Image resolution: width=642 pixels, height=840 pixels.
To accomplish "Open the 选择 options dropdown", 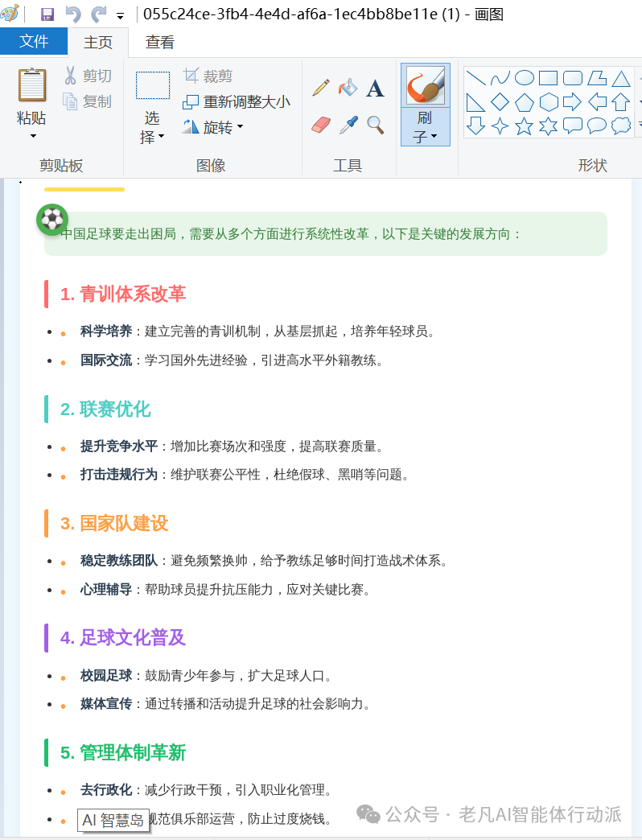I will 152,127.
